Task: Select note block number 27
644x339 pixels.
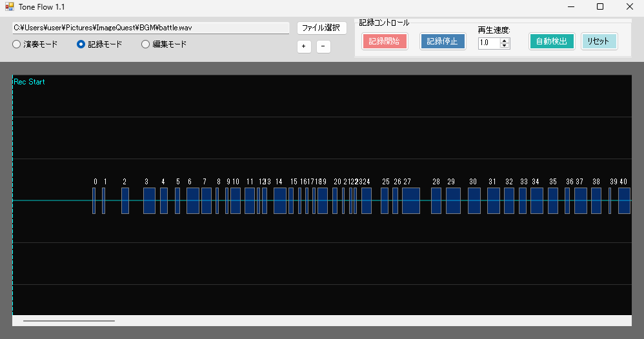Action: click(410, 200)
